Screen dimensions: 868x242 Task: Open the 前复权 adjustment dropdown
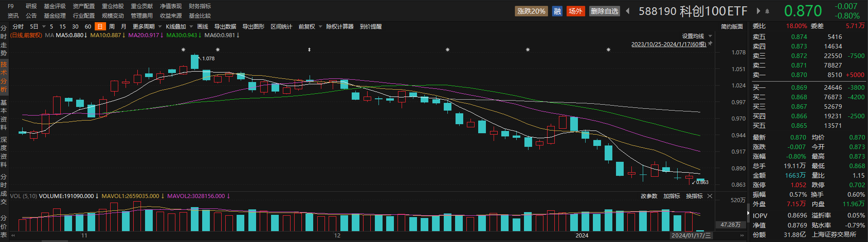(x=310, y=27)
